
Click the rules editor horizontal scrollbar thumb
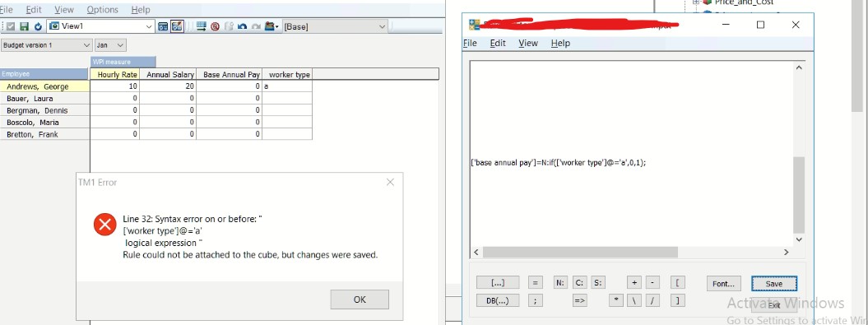(580, 252)
